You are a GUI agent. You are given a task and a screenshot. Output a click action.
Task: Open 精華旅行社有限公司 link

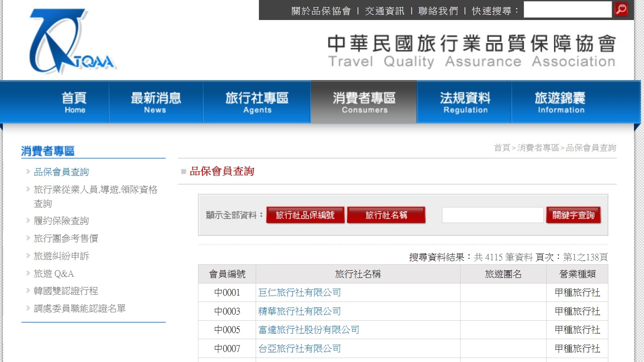[x=299, y=311]
